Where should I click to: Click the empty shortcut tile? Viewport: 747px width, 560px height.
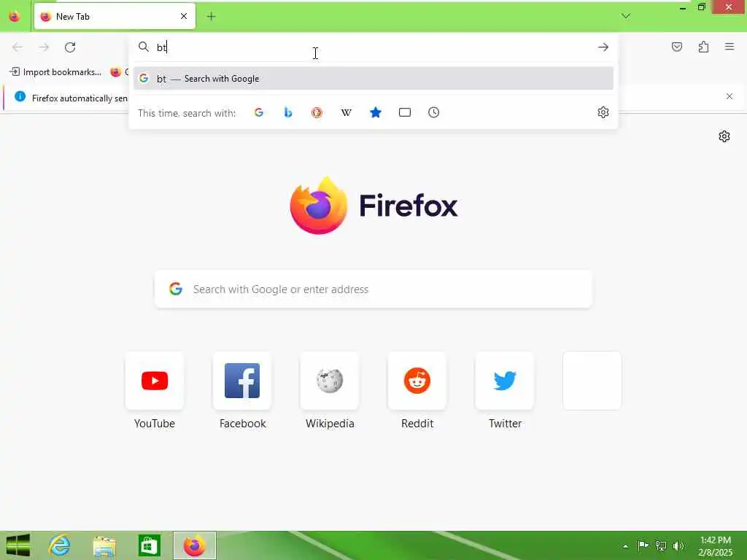pos(592,381)
